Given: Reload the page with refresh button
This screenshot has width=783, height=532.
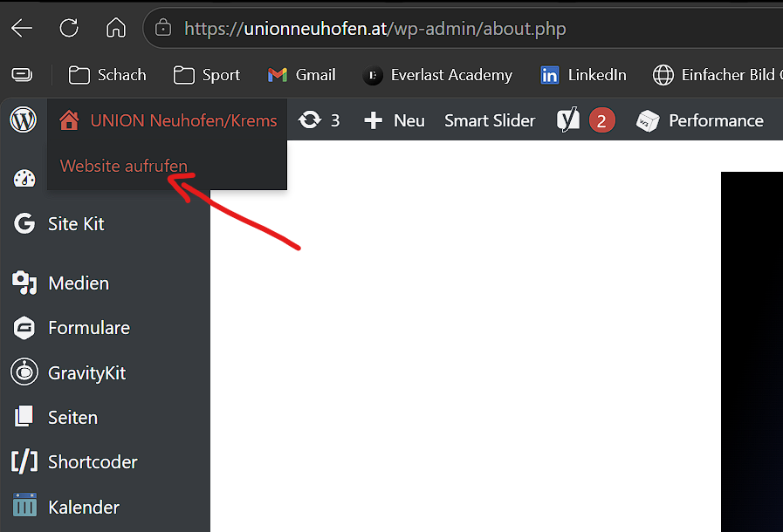Looking at the screenshot, I should [69, 29].
